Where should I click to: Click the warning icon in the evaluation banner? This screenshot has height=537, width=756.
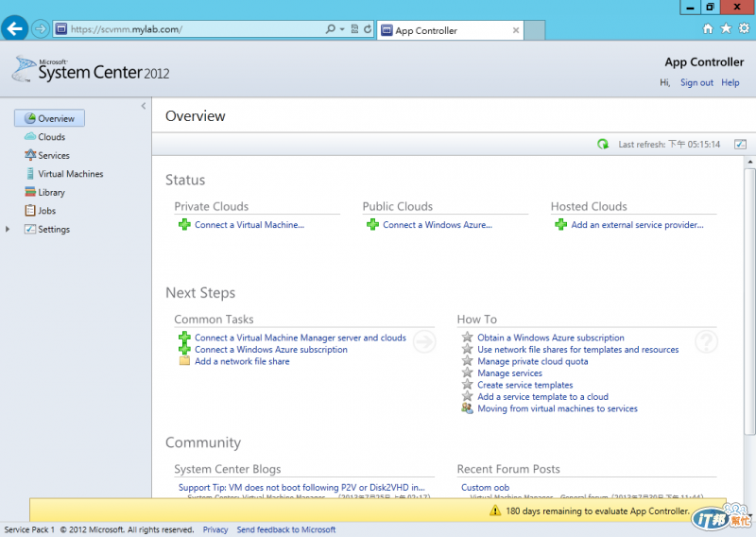click(495, 511)
